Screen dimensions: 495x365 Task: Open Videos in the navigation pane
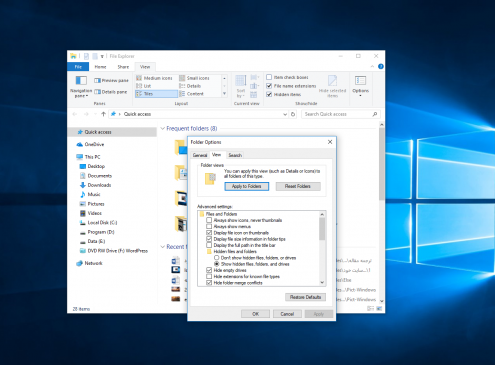coord(91,213)
